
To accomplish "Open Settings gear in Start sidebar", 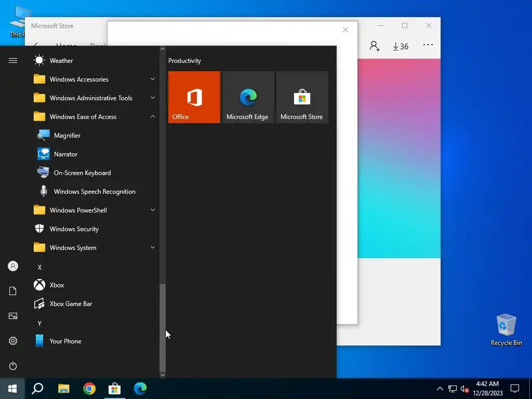I will pos(13,341).
